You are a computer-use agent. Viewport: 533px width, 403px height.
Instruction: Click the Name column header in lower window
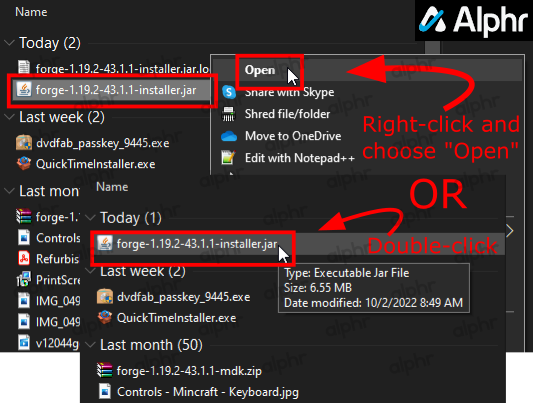coord(112,187)
